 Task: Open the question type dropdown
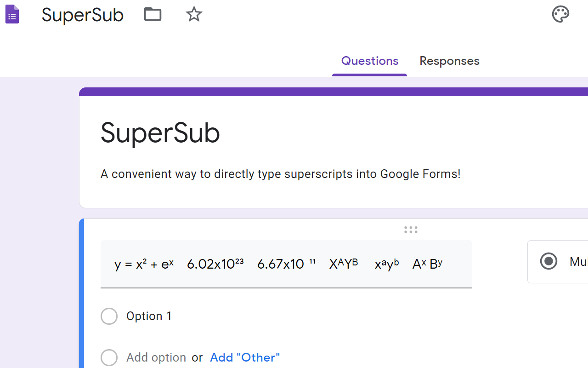(558, 261)
